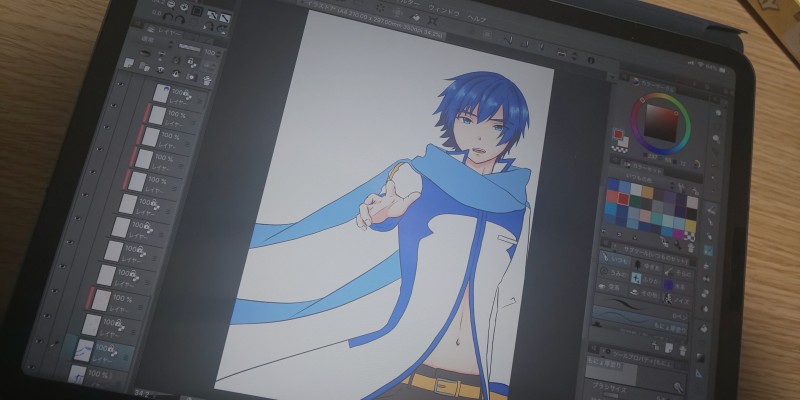Select the highlighted line art layer thumbnail

click(x=83, y=350)
